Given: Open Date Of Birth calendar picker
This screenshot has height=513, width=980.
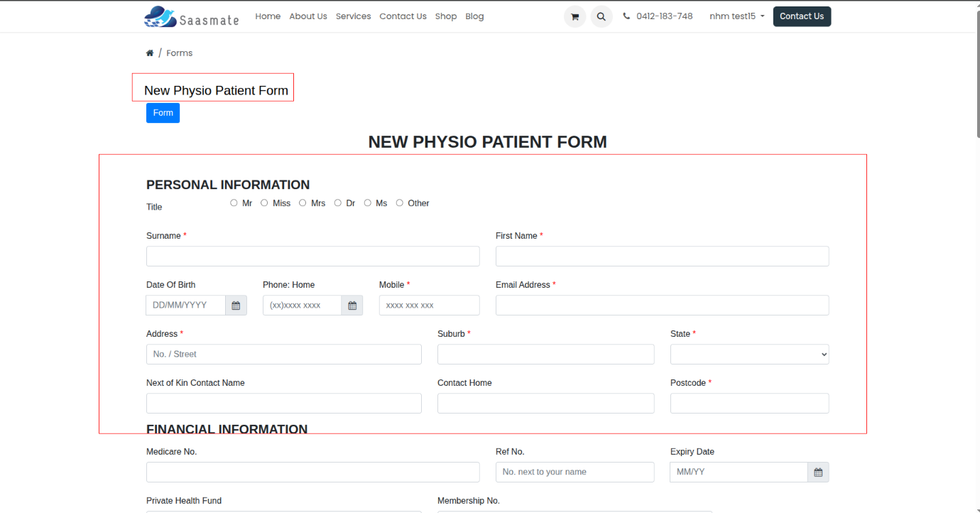Looking at the screenshot, I should tap(236, 306).
